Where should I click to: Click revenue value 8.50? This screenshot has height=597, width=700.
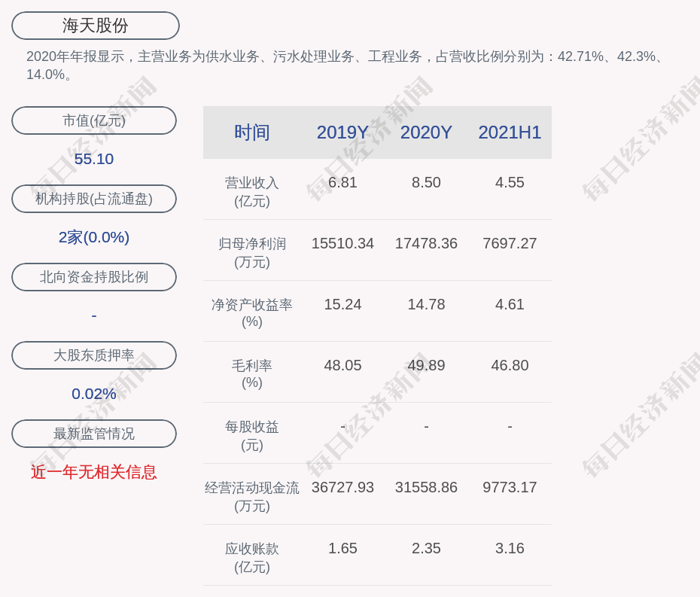[x=426, y=183]
